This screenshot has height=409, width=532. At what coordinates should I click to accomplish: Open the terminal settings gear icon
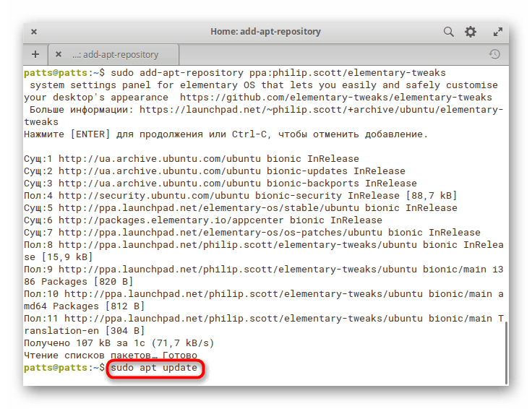point(471,32)
